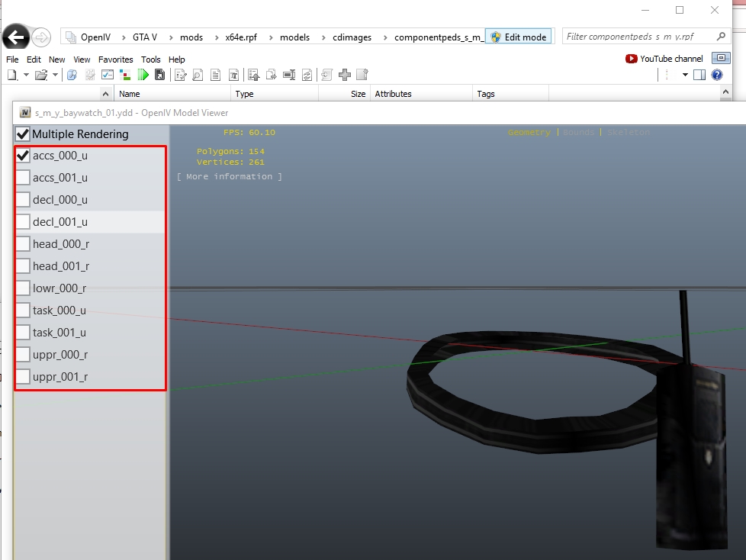Expand the new file dropdown arrow
Viewport: 746px width, 560px height.
point(26,75)
